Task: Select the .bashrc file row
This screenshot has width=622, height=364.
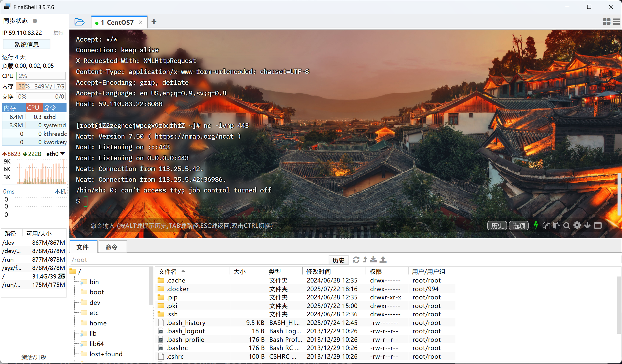Action: (306, 348)
